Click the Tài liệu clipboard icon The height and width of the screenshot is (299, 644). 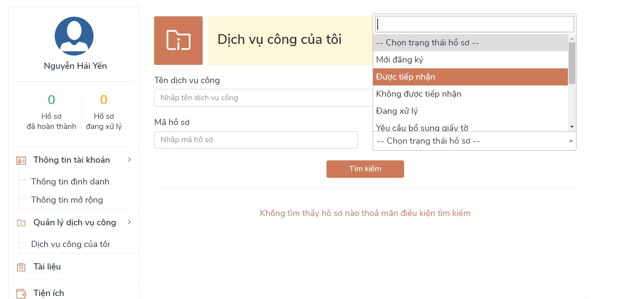(x=21, y=267)
